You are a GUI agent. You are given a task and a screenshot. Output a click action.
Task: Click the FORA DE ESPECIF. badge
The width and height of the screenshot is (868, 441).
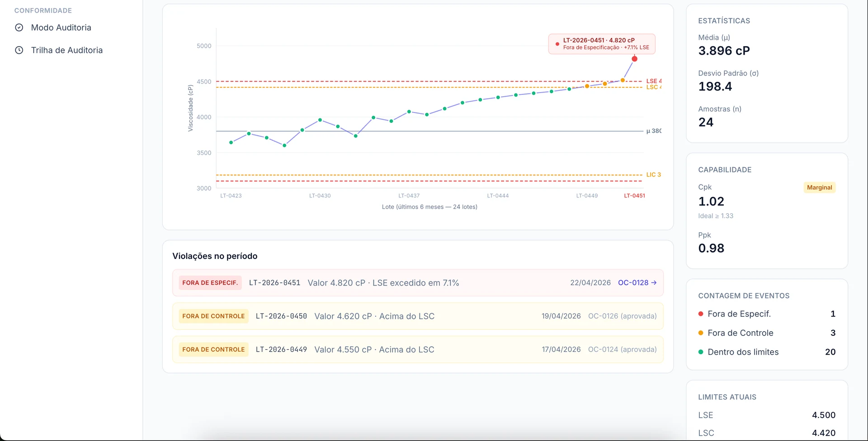[x=210, y=283]
